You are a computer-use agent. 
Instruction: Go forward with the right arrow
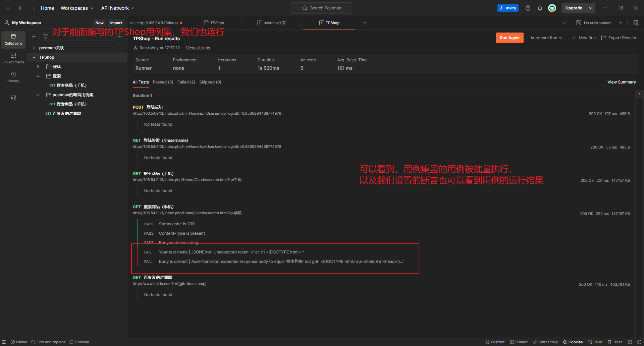click(33, 8)
